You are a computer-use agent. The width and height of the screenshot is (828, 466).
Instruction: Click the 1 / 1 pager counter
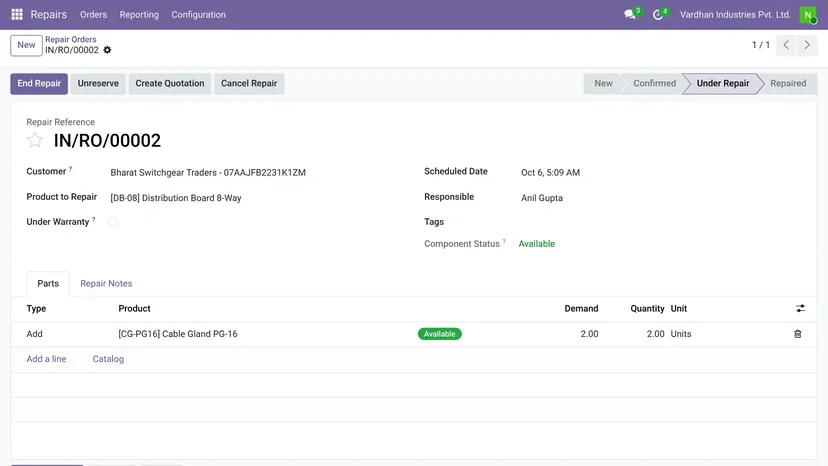tap(760, 45)
